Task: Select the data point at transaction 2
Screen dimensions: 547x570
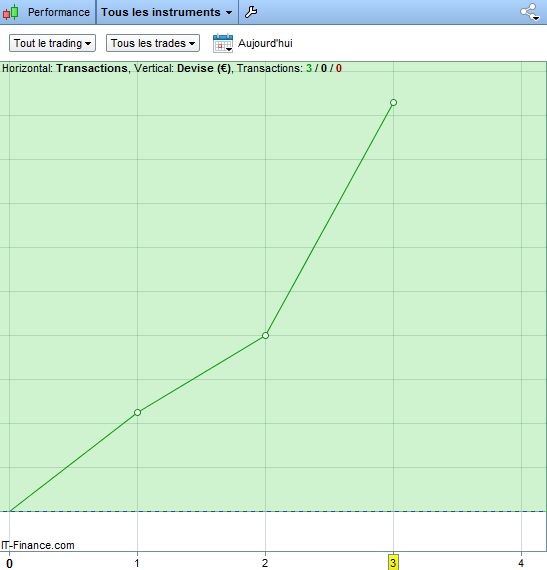Action: click(265, 336)
